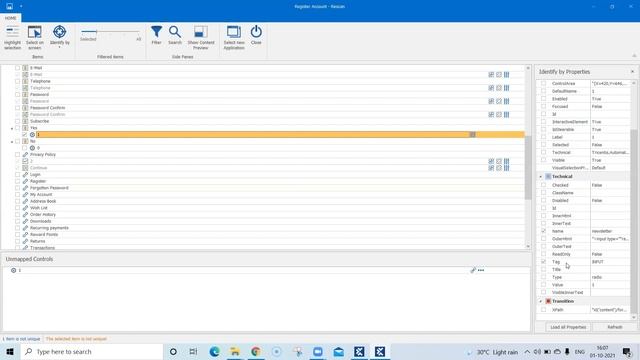Select the Address Book row
This screenshot has width=640, height=360.
point(43,201)
